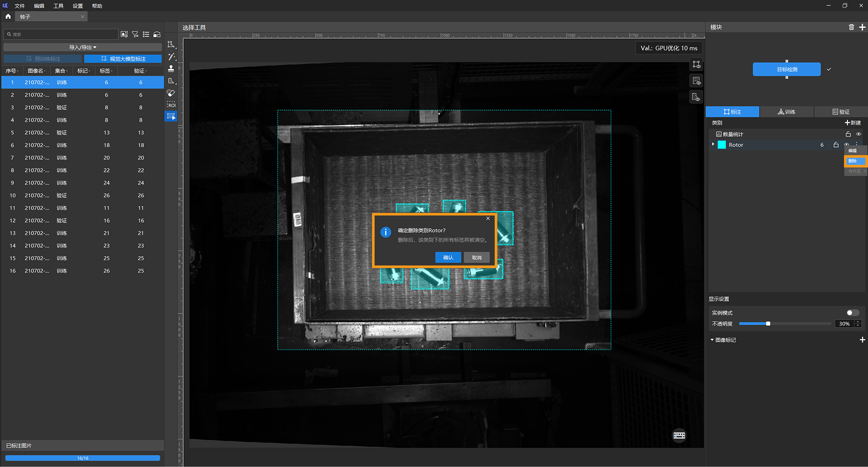
Task: Toggle the lock icon for Rotor class
Action: 836,145
